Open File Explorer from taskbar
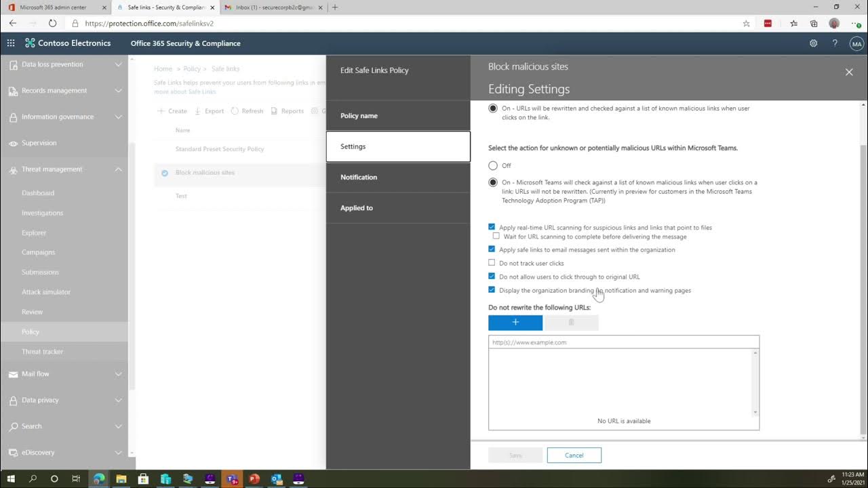 click(x=121, y=479)
